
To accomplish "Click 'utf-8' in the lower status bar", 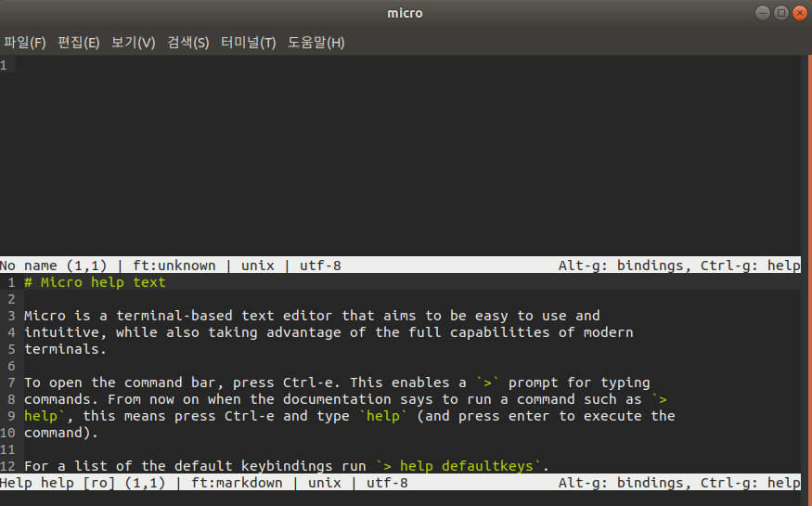I will tap(387, 483).
